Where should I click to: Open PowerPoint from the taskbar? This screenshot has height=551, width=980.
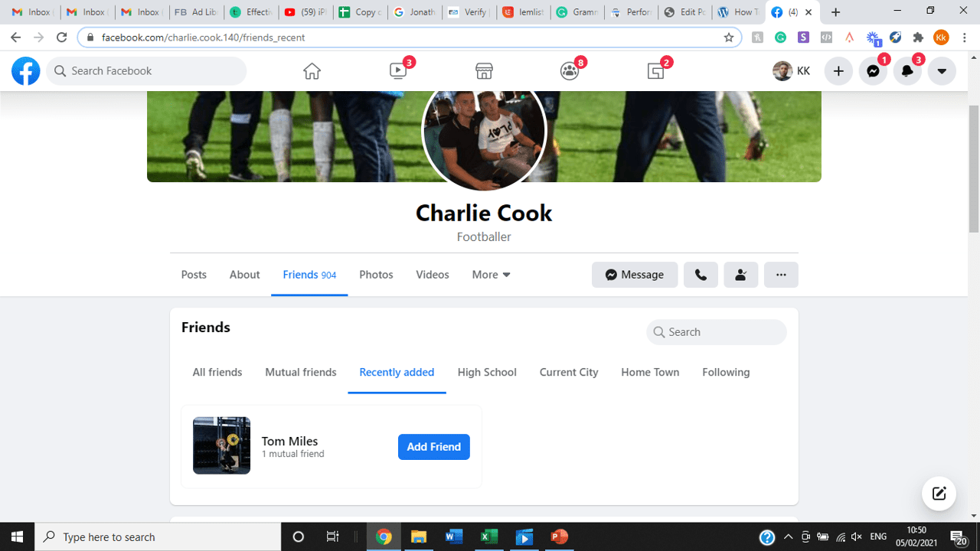(x=558, y=536)
